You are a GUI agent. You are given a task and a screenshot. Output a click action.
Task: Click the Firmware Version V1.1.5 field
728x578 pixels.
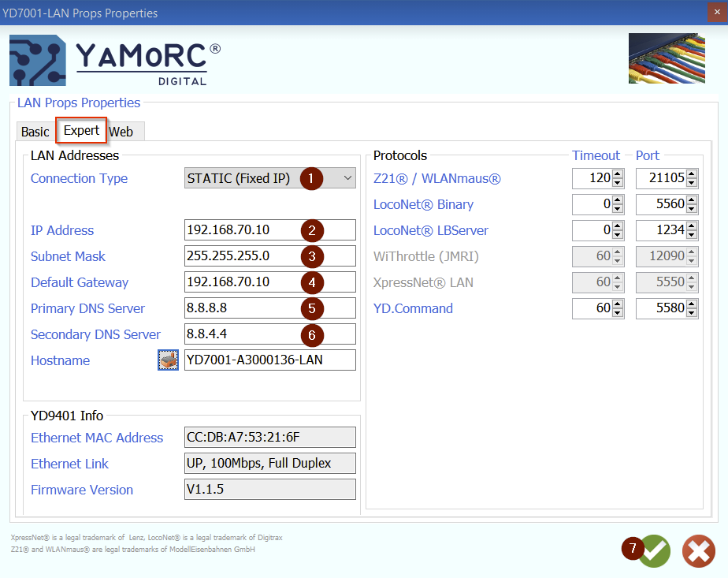pyautogui.click(x=269, y=489)
